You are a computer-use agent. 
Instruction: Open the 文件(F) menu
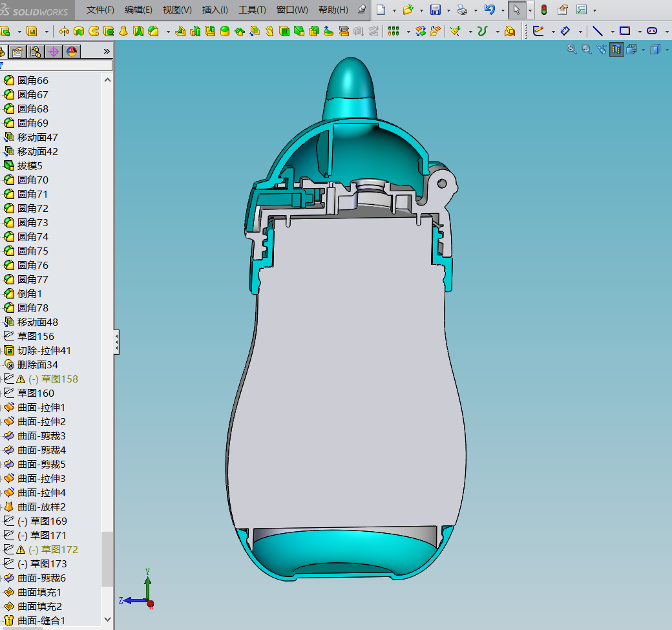pos(100,10)
